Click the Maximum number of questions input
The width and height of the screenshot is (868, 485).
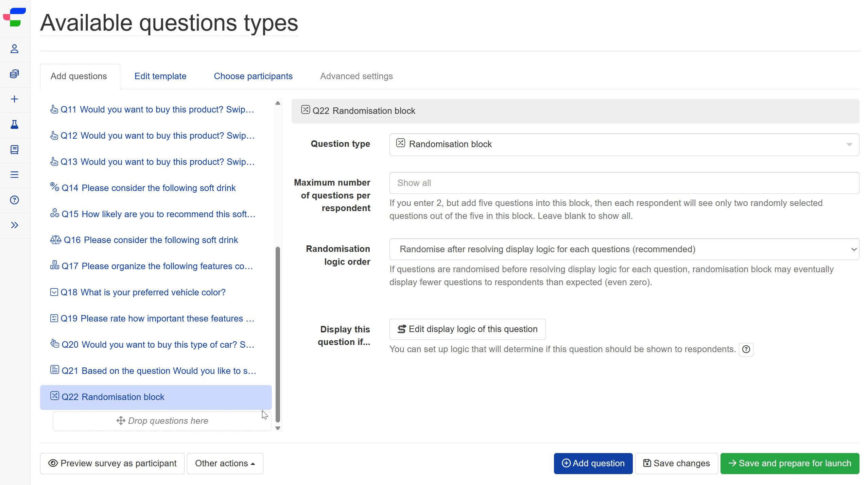click(x=624, y=183)
